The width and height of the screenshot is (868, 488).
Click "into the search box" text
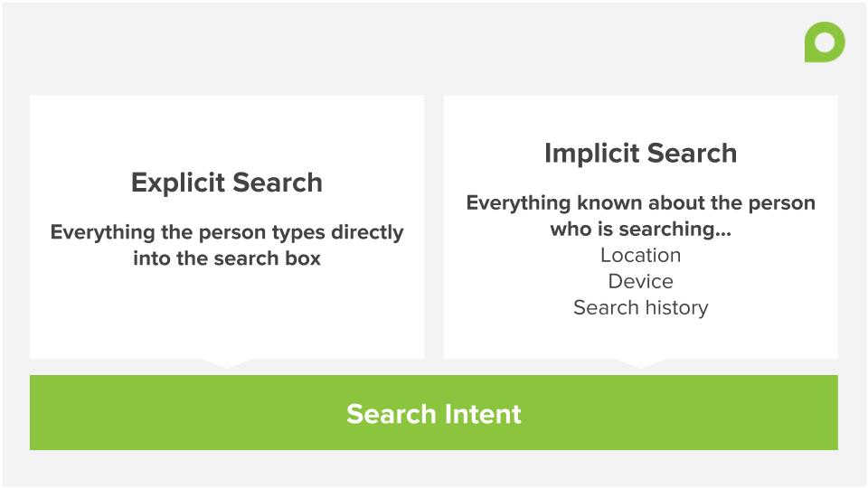227,258
